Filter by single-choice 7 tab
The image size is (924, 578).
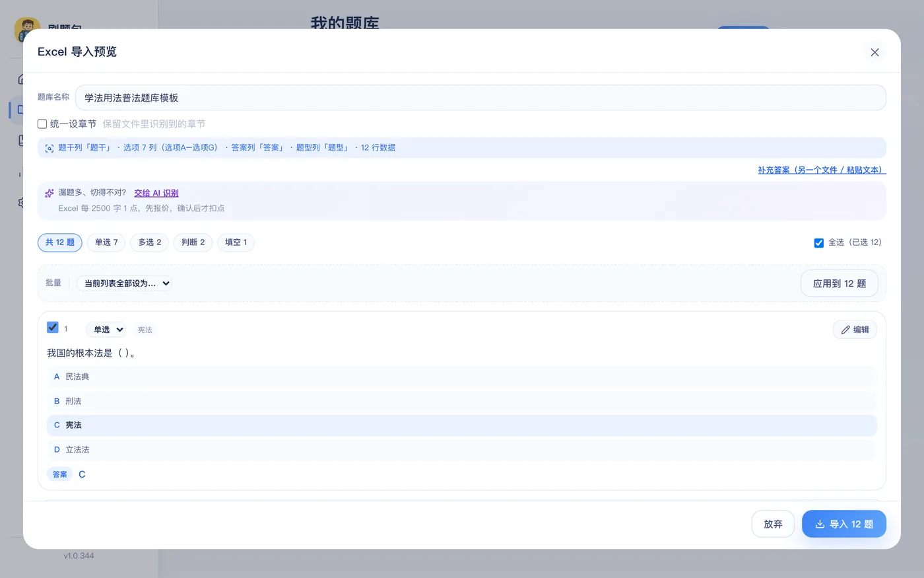coord(106,242)
